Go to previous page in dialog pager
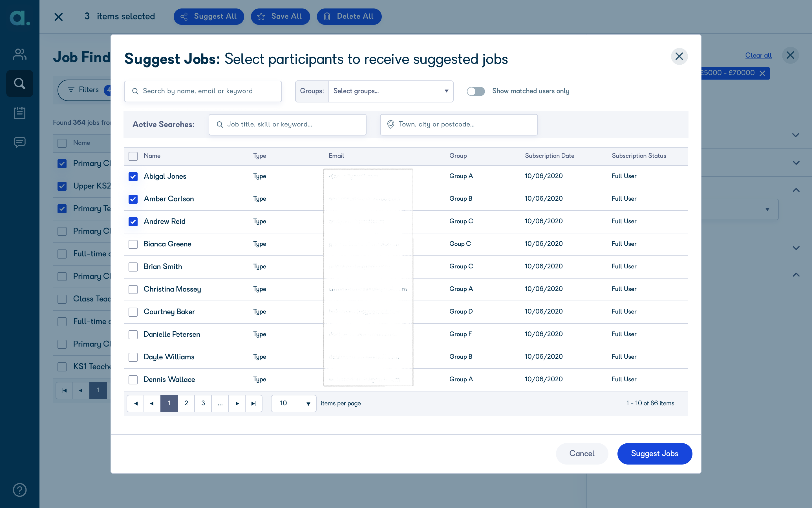The width and height of the screenshot is (812, 508). (152, 403)
